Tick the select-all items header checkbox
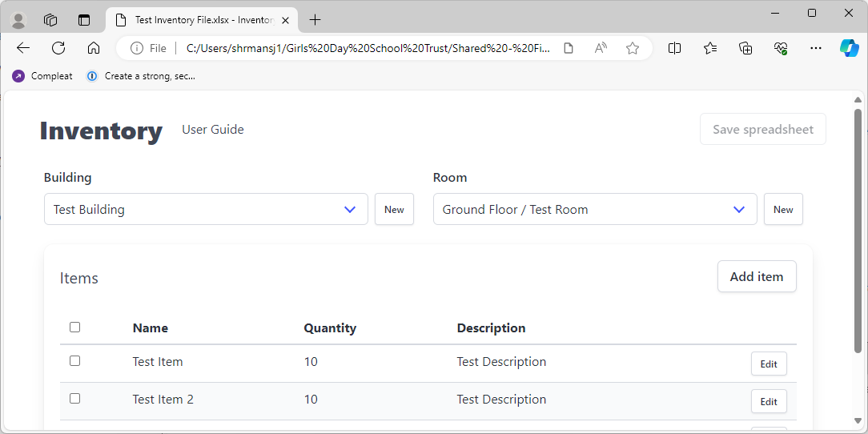This screenshot has width=868, height=434. [x=74, y=327]
